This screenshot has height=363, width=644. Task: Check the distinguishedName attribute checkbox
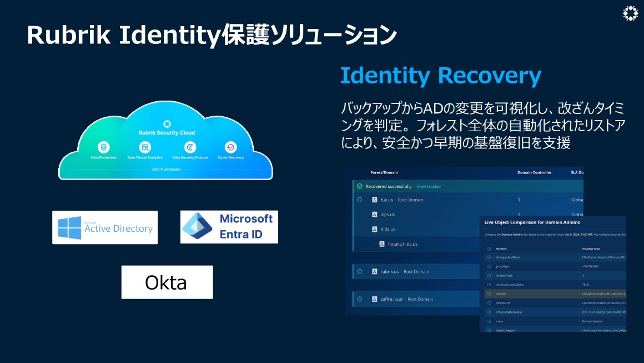coord(489,257)
